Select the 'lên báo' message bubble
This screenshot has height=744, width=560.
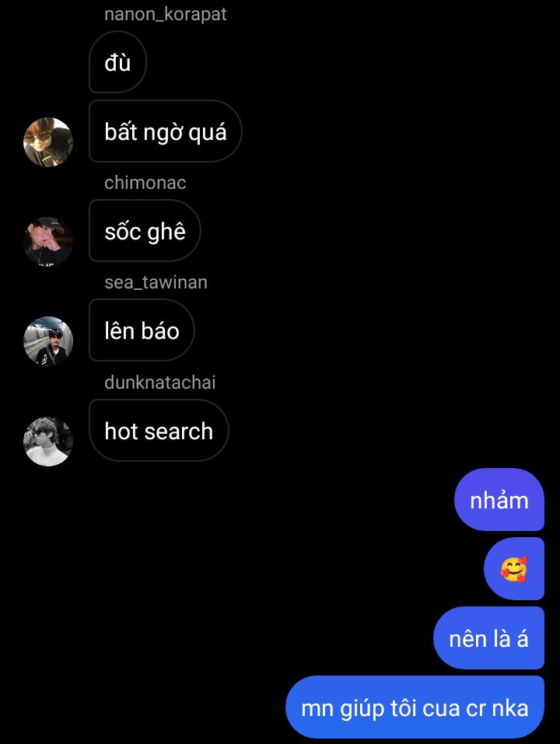tap(142, 330)
